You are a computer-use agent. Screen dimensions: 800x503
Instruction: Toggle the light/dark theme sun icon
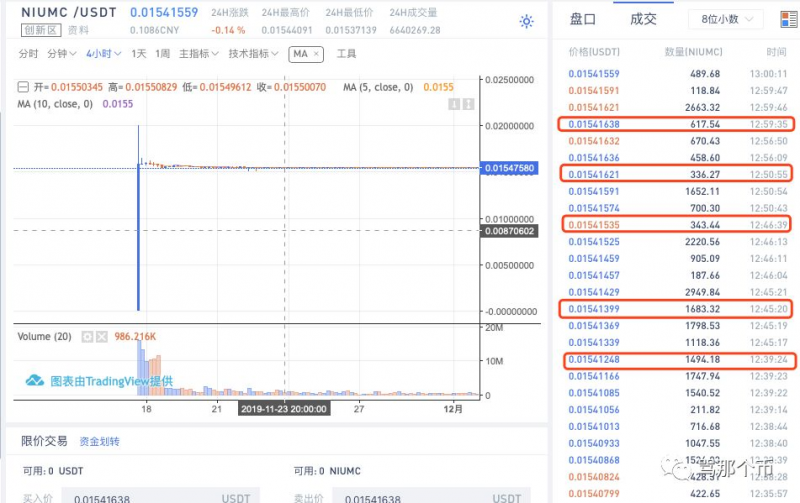point(526,21)
